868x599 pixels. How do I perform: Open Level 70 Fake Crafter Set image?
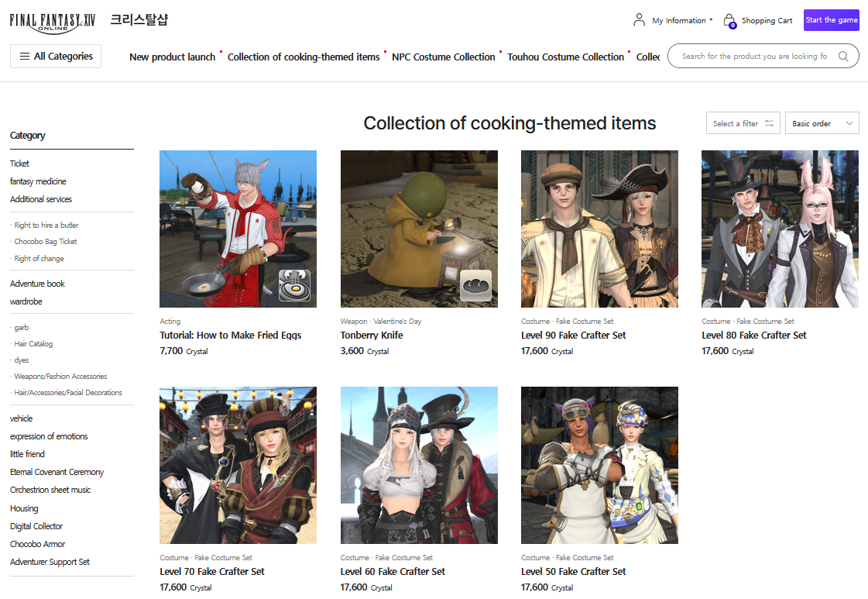[x=238, y=466]
